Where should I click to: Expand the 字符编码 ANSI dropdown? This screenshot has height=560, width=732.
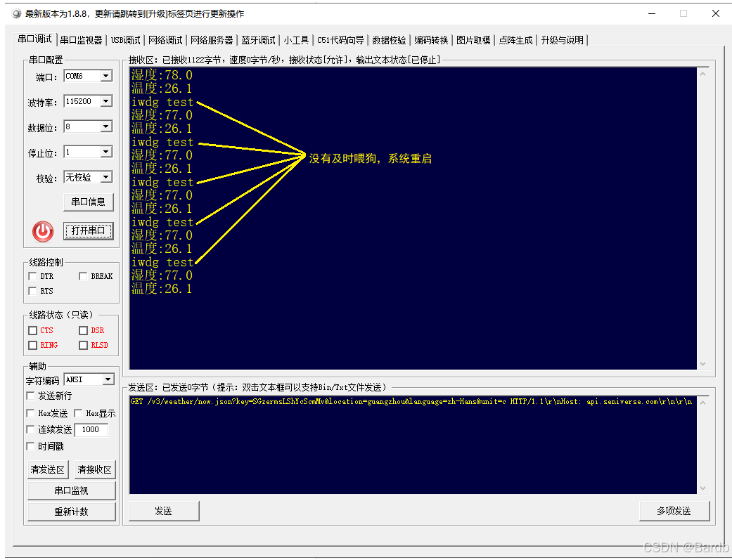(108, 379)
